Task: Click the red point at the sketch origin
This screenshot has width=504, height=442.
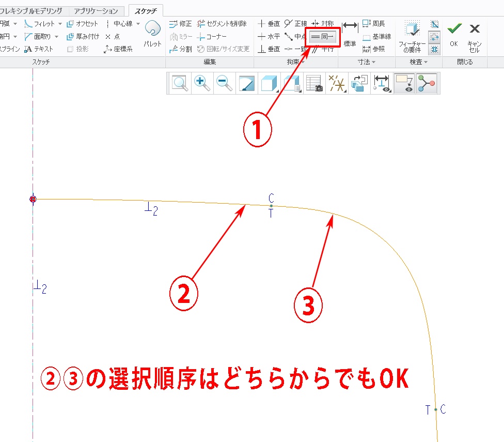Action: point(33,199)
